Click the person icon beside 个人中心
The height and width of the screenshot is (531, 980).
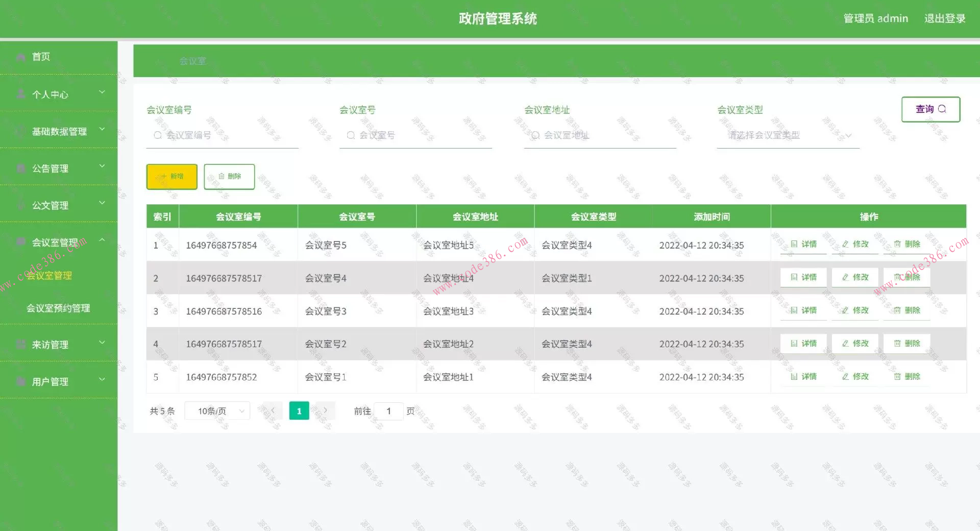pyautogui.click(x=20, y=94)
